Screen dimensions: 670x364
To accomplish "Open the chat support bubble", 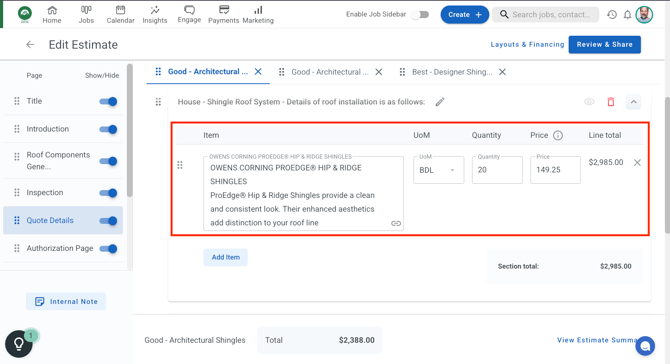I will pyautogui.click(x=645, y=346).
